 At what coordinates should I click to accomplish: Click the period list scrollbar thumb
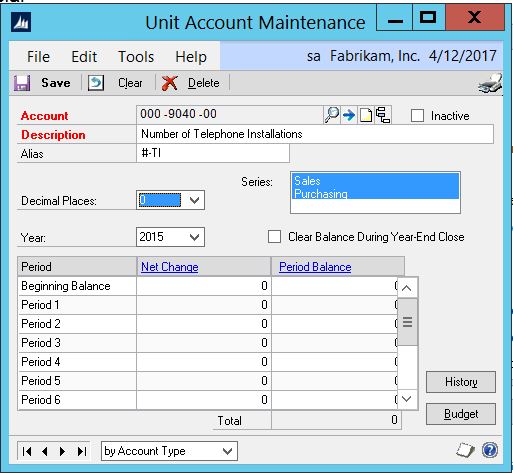[407, 322]
